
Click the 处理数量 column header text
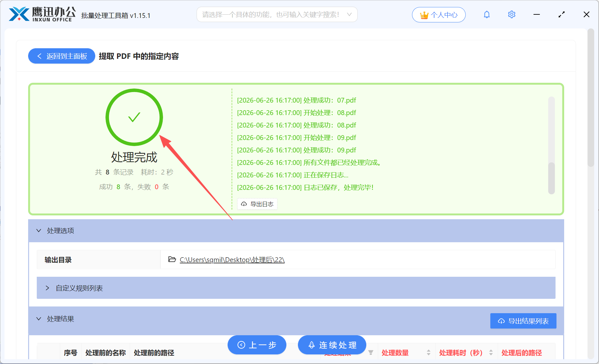tap(395, 353)
